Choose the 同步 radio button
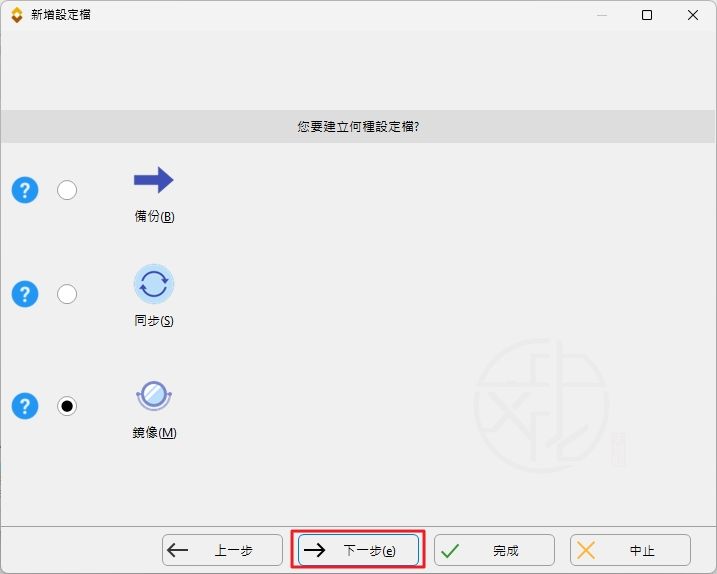 [x=67, y=294]
